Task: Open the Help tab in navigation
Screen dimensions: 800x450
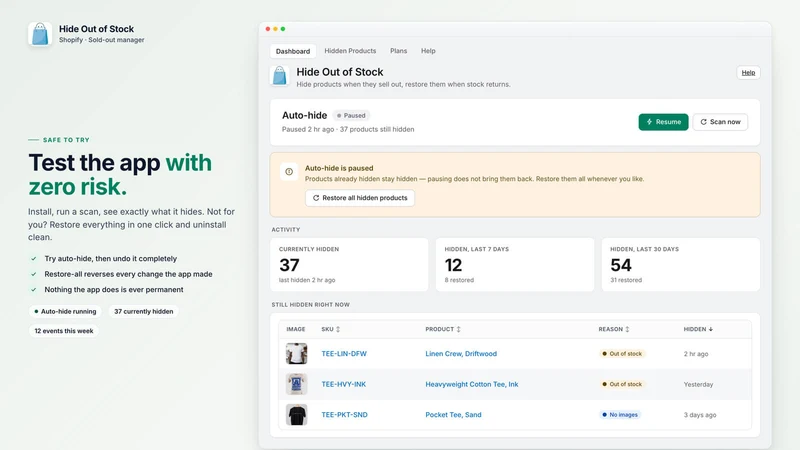Action: tap(428, 51)
